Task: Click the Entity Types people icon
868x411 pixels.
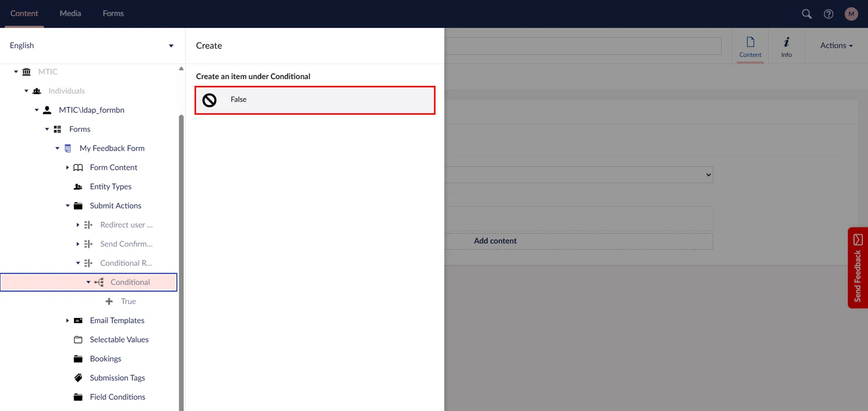Action: click(78, 187)
